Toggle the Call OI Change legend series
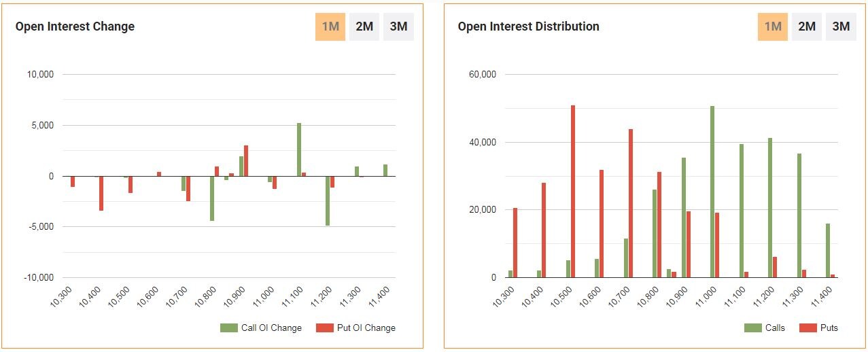Image resolution: width=868 pixels, height=352 pixels. (x=262, y=328)
